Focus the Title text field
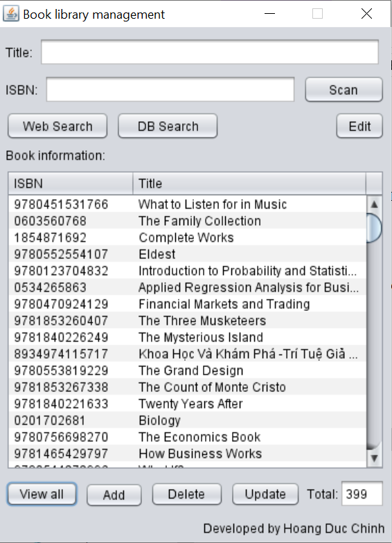 click(210, 53)
